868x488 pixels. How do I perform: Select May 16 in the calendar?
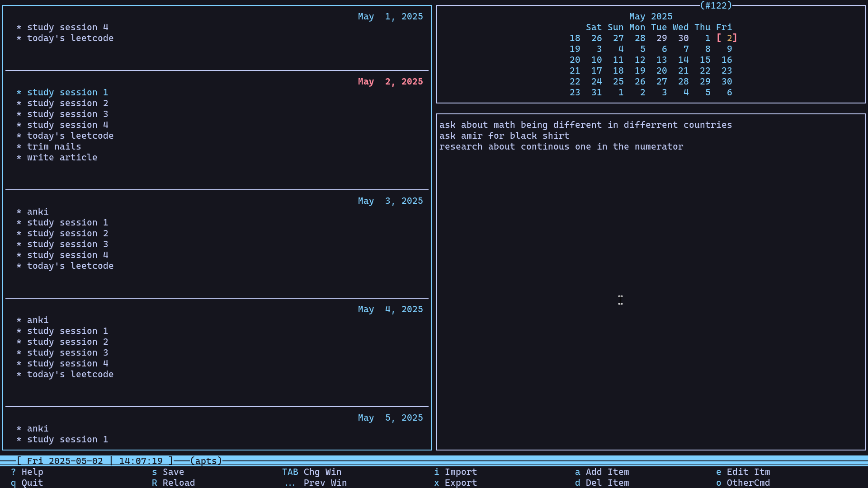click(726, 60)
